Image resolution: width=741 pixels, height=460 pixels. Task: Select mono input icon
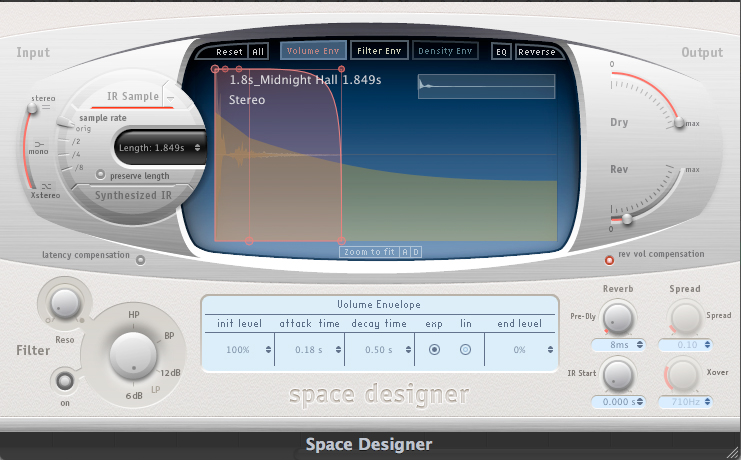[39, 144]
